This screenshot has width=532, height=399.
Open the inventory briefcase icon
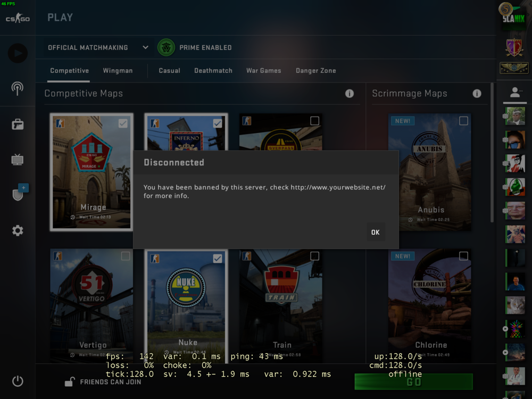pyautogui.click(x=18, y=124)
